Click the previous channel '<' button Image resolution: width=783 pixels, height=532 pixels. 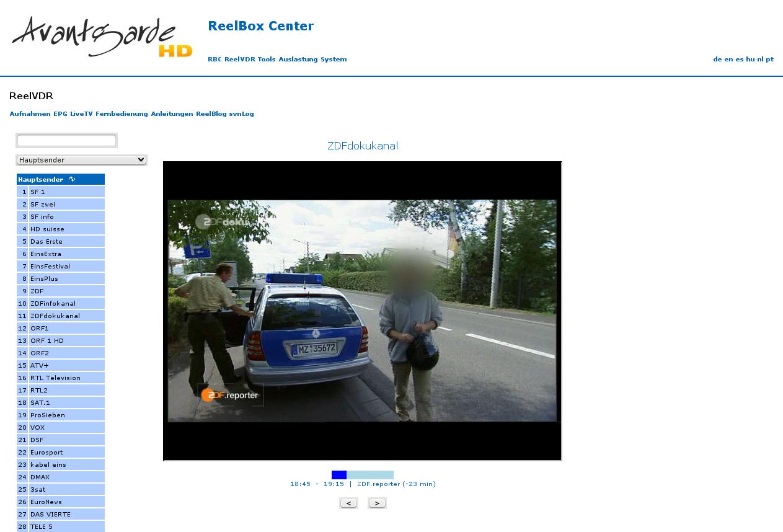coord(348,503)
